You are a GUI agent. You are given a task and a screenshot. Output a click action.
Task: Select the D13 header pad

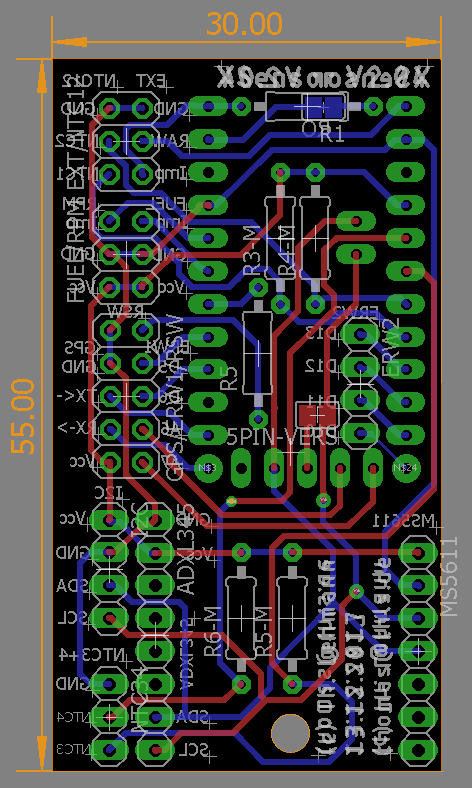(x=361, y=334)
